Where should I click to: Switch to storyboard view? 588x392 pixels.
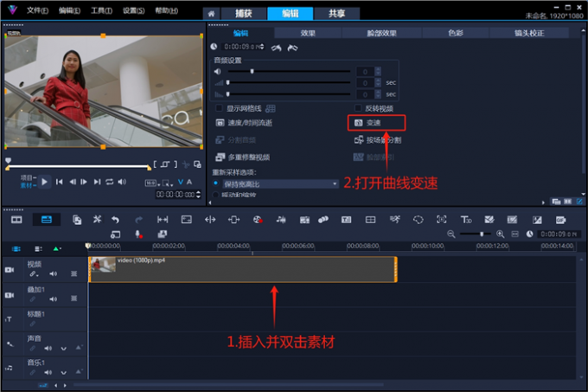[x=16, y=220]
